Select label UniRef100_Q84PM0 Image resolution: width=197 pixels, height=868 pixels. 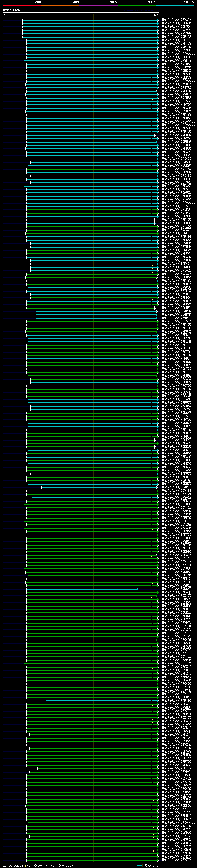pos(177,315)
